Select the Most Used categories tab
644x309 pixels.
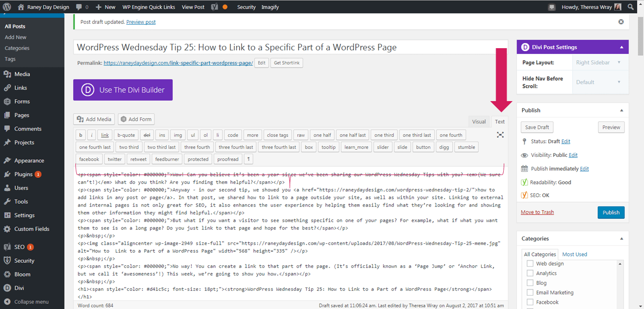click(x=575, y=254)
